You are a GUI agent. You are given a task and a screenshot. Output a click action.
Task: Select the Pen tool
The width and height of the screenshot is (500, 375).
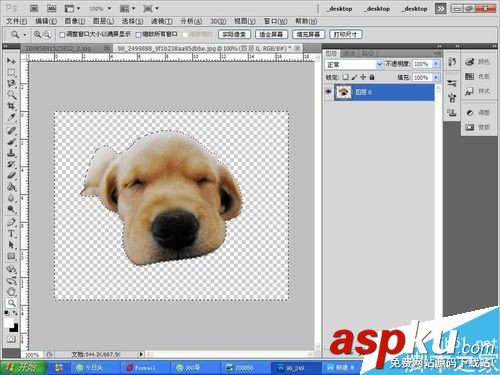click(11, 222)
